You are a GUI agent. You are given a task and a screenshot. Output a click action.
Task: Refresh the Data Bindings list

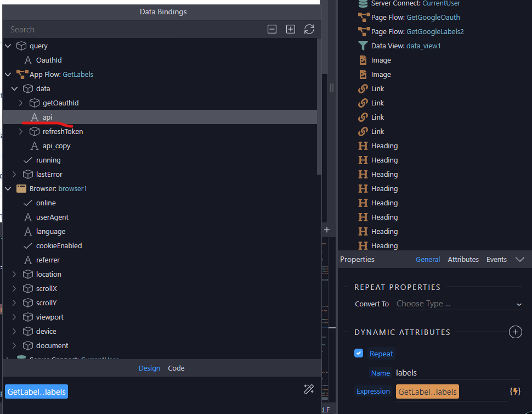coord(309,30)
